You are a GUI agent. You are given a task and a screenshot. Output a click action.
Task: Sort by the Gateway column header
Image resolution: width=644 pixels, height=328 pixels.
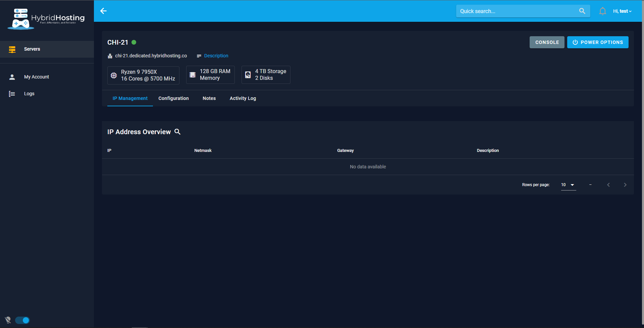coord(345,151)
